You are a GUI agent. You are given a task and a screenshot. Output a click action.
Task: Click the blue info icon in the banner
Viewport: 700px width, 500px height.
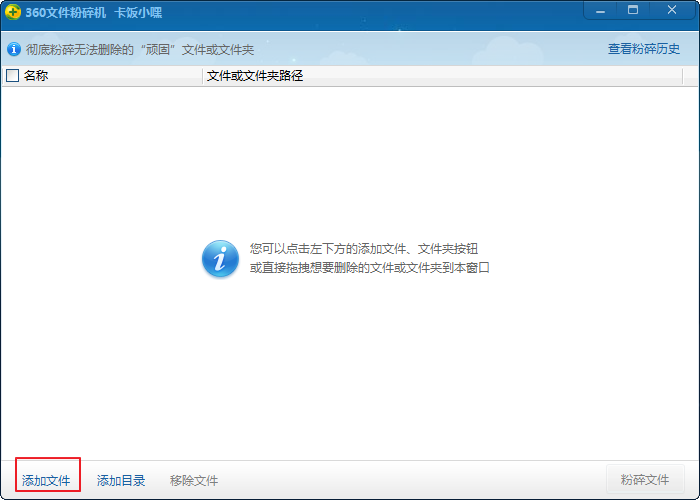pyautogui.click(x=14, y=49)
